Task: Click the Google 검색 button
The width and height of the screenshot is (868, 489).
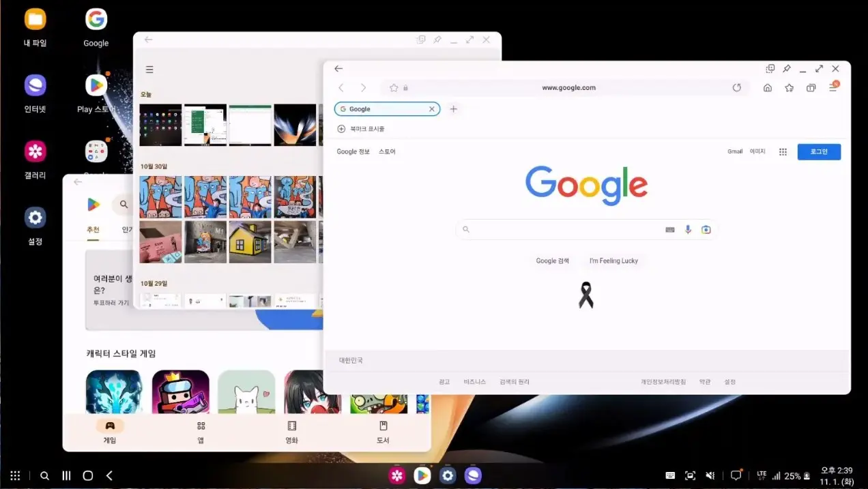Action: coord(553,261)
